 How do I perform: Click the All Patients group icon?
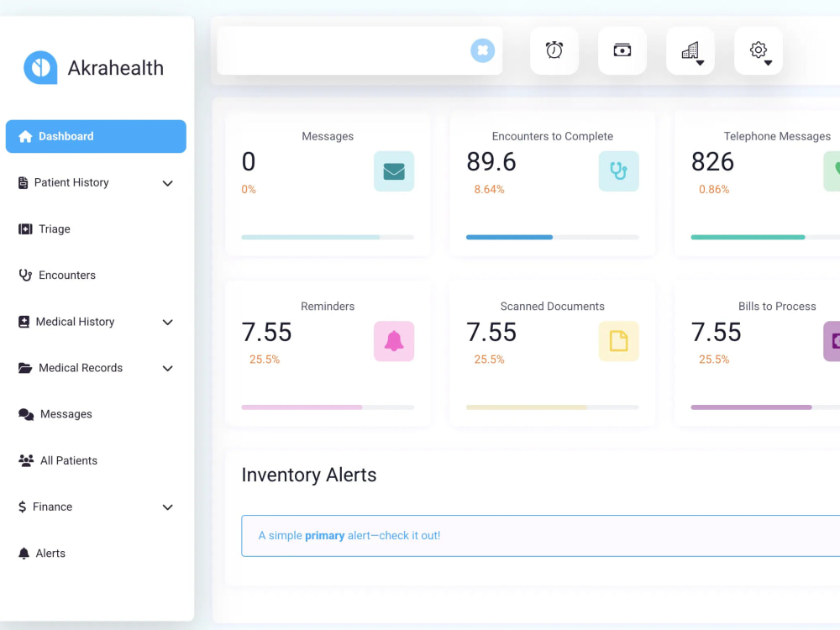[26, 460]
